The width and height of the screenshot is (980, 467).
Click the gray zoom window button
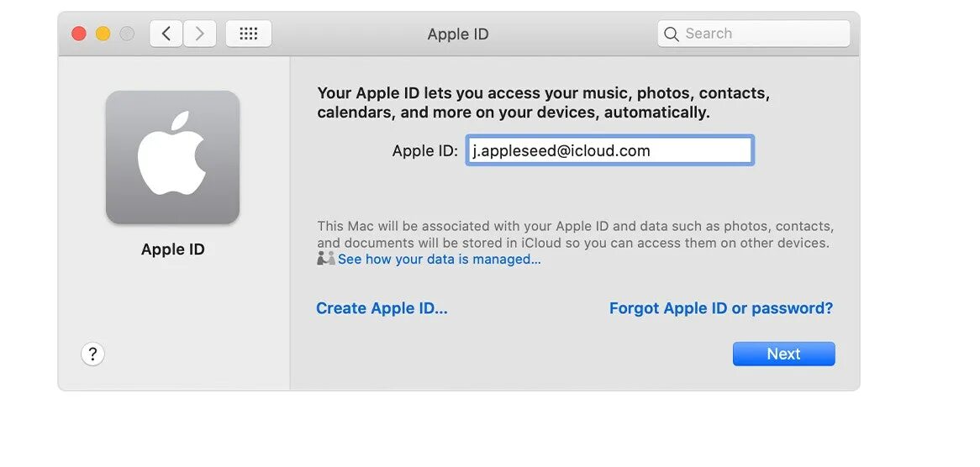pos(127,34)
